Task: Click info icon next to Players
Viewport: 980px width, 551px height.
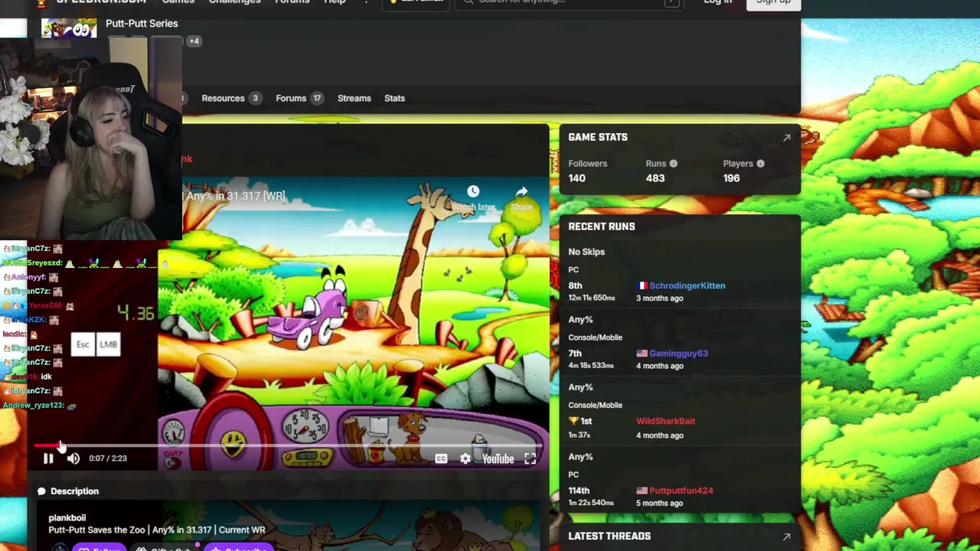Action: (760, 164)
